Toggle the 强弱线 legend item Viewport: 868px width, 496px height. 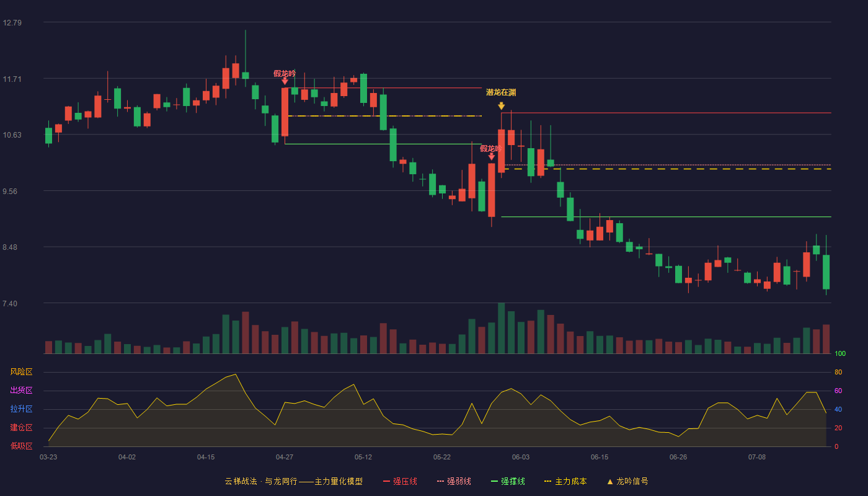click(454, 481)
